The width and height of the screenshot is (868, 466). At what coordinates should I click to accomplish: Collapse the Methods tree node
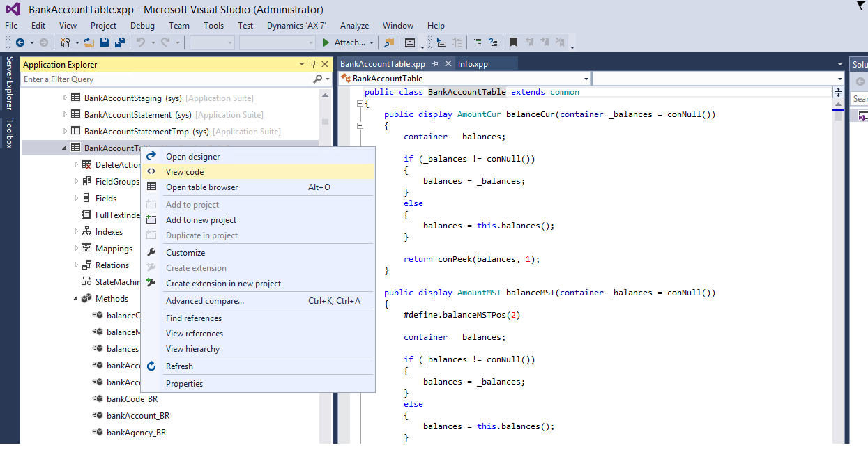[76, 299]
